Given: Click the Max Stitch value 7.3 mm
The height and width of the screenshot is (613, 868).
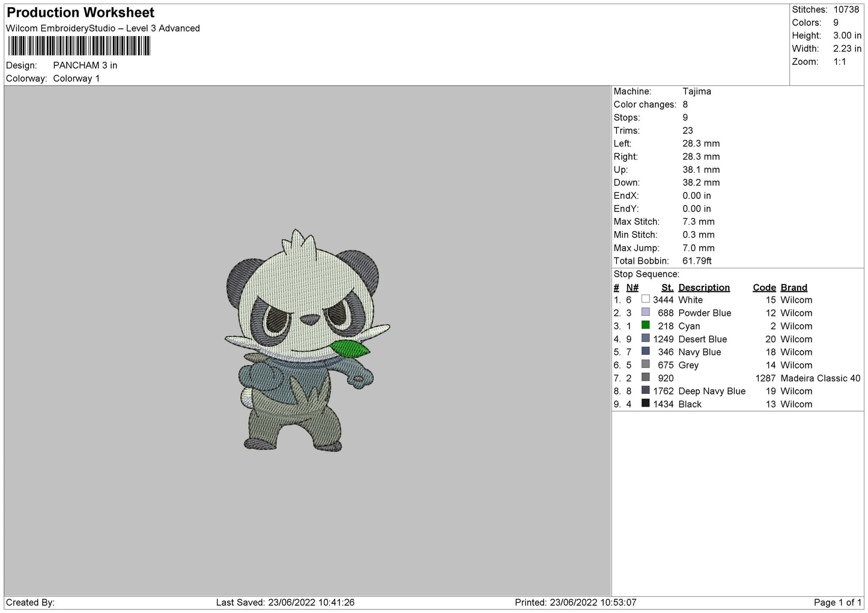Looking at the screenshot, I should point(699,222).
